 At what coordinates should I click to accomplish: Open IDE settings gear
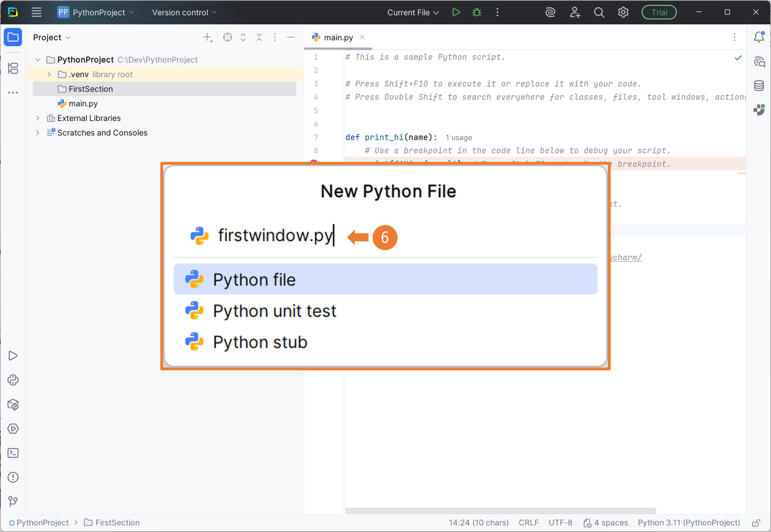pos(623,12)
